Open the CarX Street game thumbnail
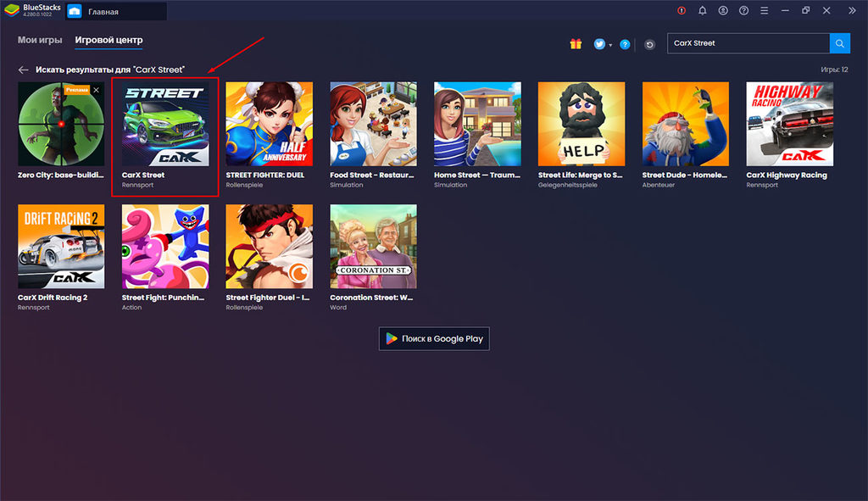Viewport: 868px width, 501px height. 165,124
